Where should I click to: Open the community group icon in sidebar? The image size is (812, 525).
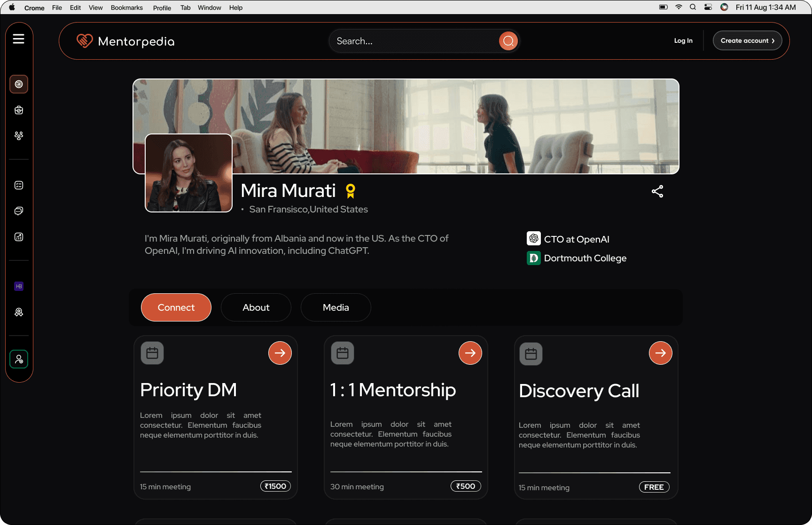(x=19, y=136)
